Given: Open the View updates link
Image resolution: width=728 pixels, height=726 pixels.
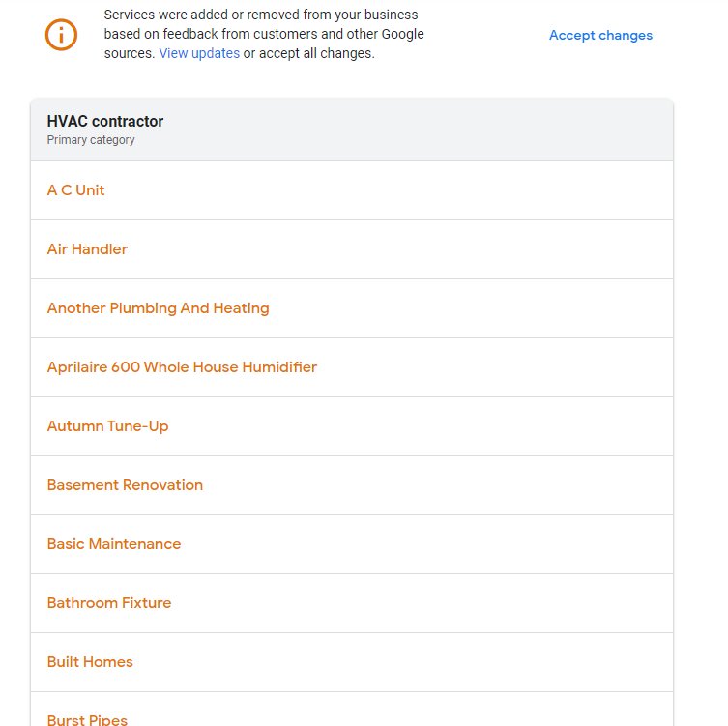Looking at the screenshot, I should pyautogui.click(x=199, y=53).
